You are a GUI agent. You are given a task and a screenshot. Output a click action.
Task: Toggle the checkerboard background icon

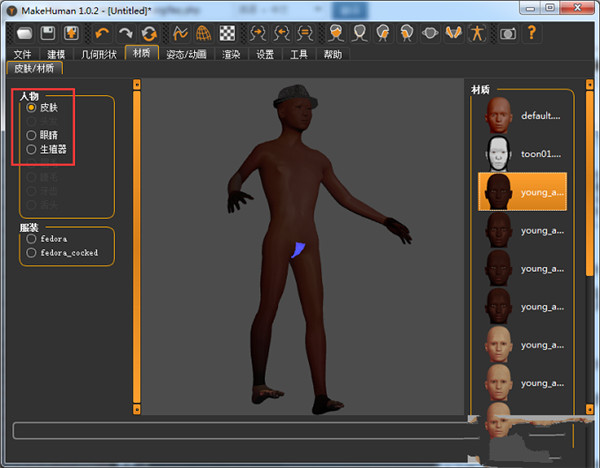(x=228, y=33)
